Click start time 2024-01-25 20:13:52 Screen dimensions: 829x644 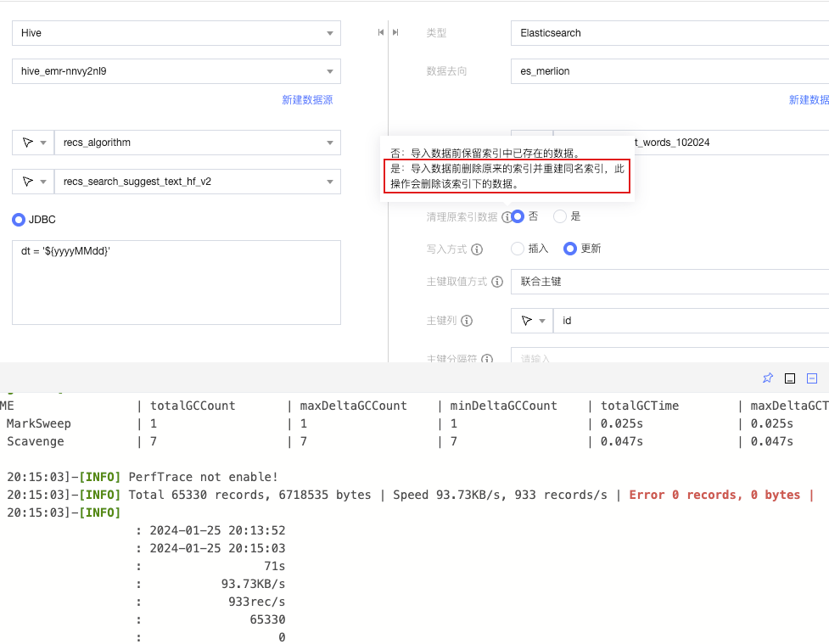coord(217,529)
